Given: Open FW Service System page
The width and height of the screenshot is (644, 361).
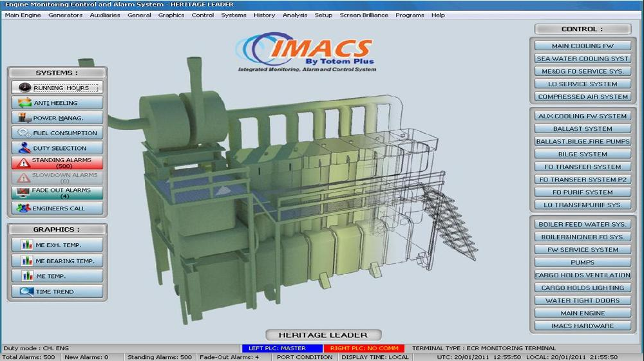Looking at the screenshot, I should click(582, 250).
